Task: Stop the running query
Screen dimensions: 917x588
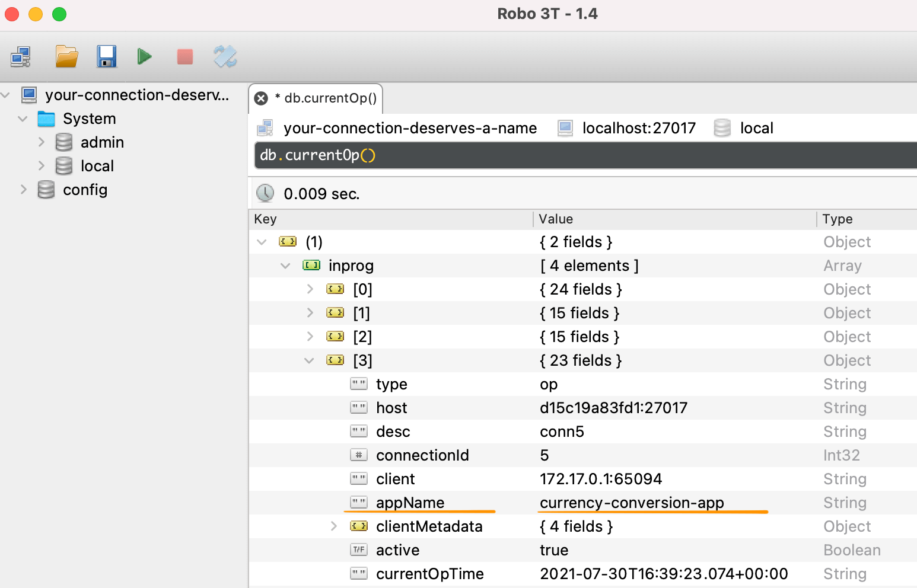Action: pyautogui.click(x=184, y=56)
